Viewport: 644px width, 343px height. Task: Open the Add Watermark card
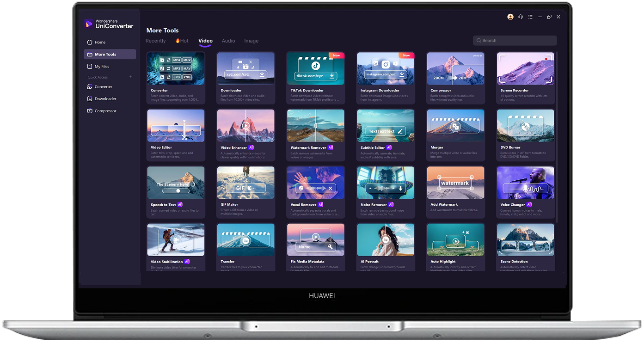pyautogui.click(x=455, y=192)
